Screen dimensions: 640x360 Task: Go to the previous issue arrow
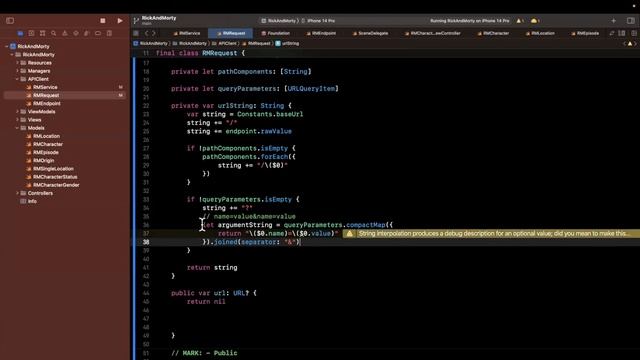[624, 43]
